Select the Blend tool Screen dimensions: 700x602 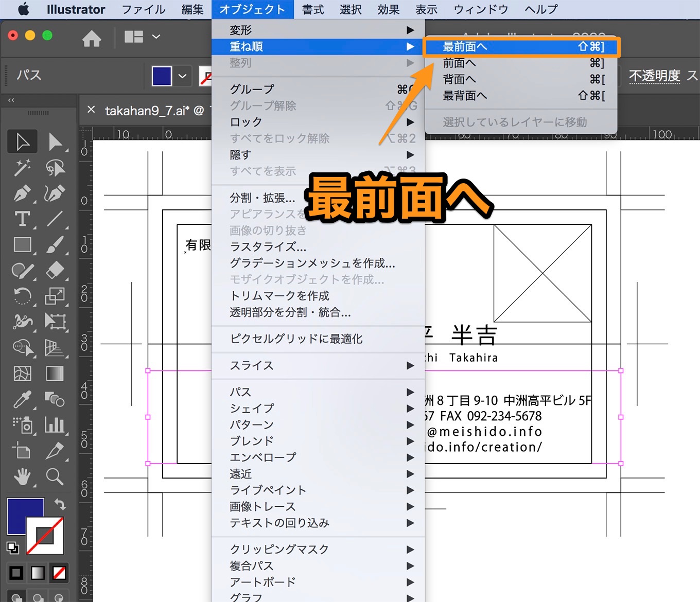[x=55, y=399]
